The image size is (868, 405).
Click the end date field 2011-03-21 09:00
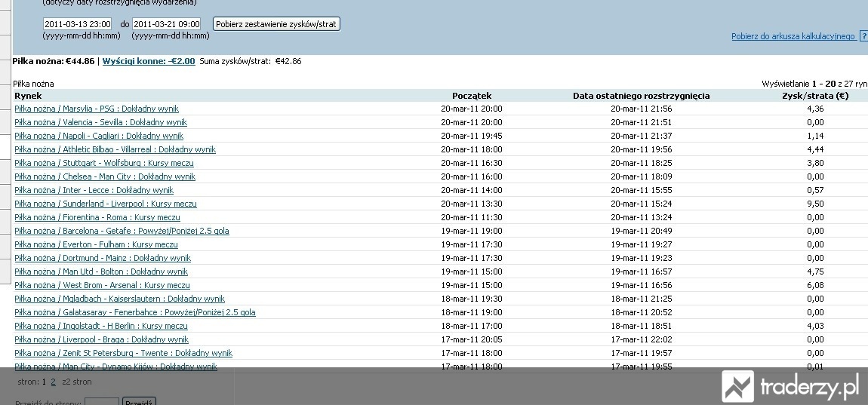pyautogui.click(x=166, y=24)
